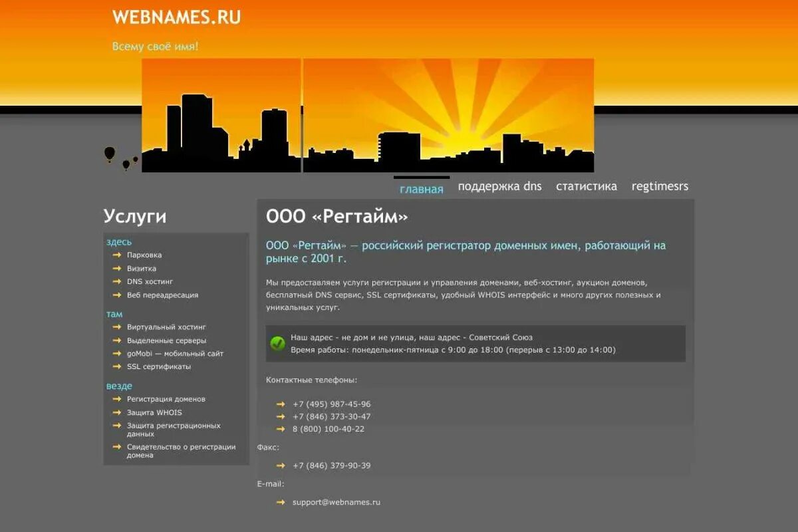Click the Время работы hours line
Screen dimensions: 798x532
point(453,350)
